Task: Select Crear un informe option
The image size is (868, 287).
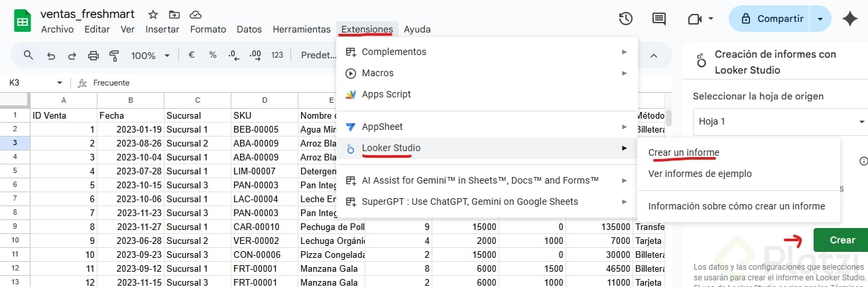Action: pyautogui.click(x=684, y=152)
